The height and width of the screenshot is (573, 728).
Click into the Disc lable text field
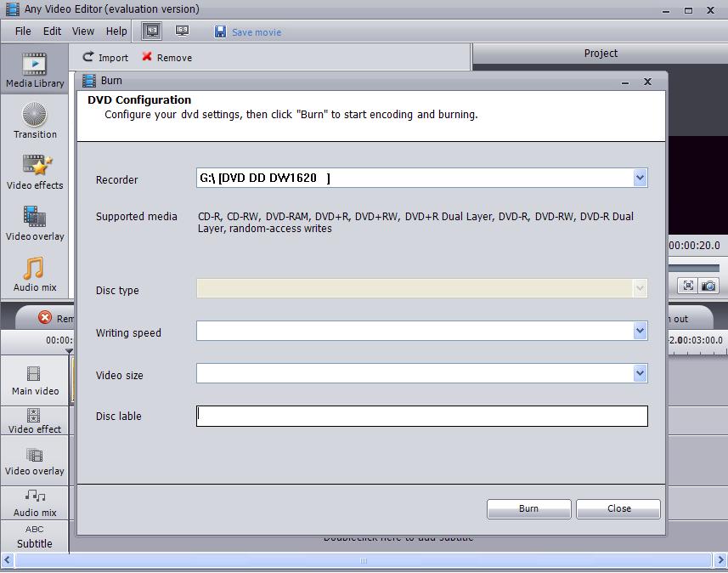click(422, 416)
